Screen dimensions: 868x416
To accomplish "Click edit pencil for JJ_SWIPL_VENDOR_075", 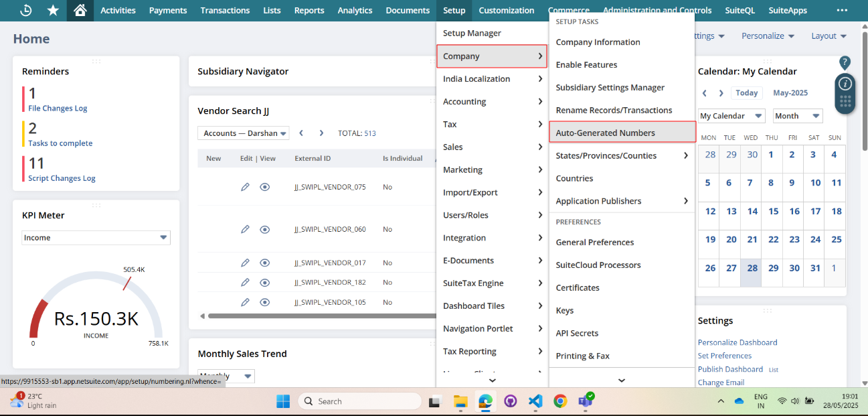I will [x=245, y=188].
